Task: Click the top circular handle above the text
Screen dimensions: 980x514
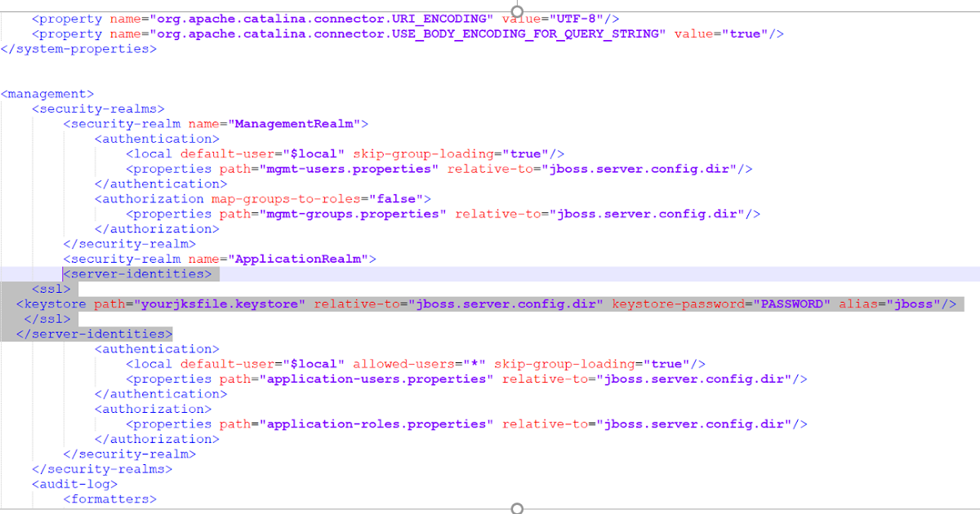Action: coord(515,11)
